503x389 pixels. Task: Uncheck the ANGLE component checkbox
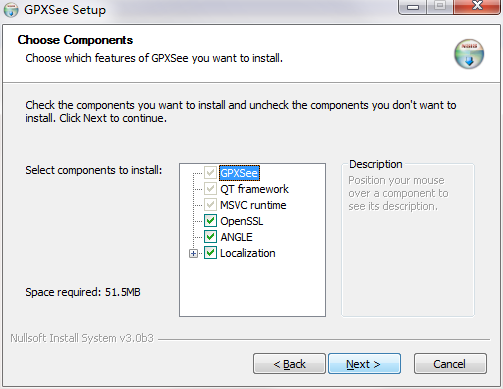coord(210,237)
